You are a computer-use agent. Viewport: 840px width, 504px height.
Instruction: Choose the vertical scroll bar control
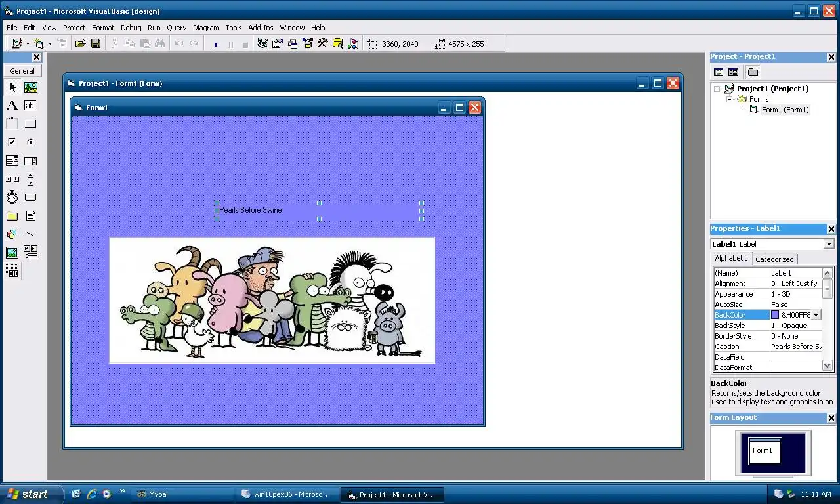click(x=31, y=179)
